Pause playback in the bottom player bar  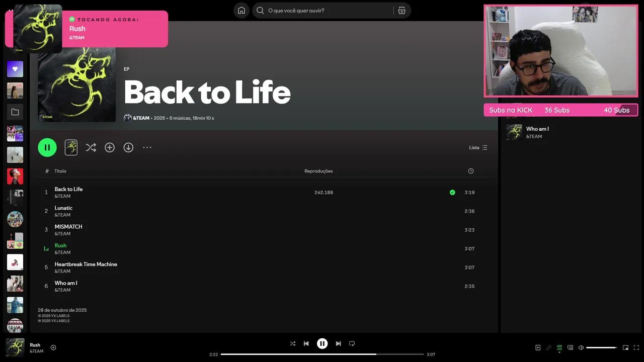point(322,343)
